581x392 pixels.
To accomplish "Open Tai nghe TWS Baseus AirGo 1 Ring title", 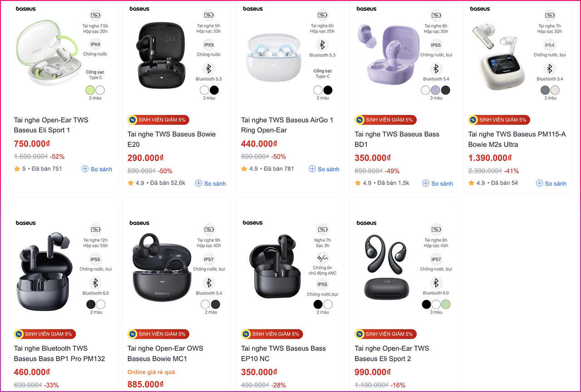I will (287, 125).
